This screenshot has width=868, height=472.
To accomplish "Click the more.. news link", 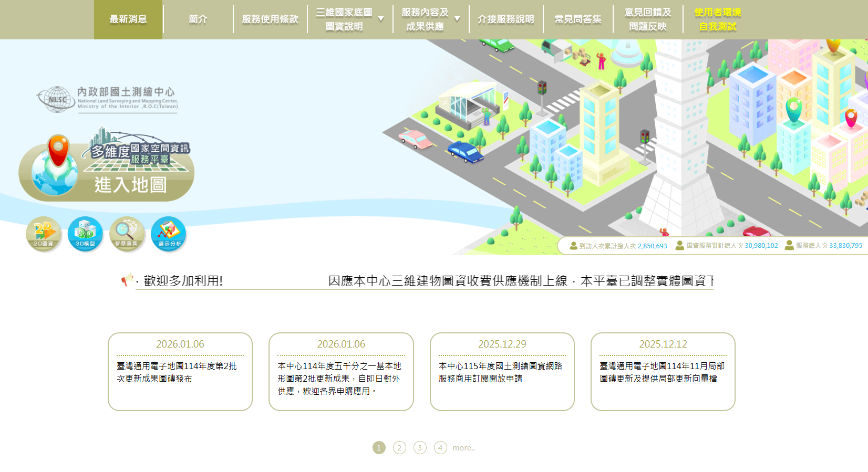I will [x=463, y=448].
